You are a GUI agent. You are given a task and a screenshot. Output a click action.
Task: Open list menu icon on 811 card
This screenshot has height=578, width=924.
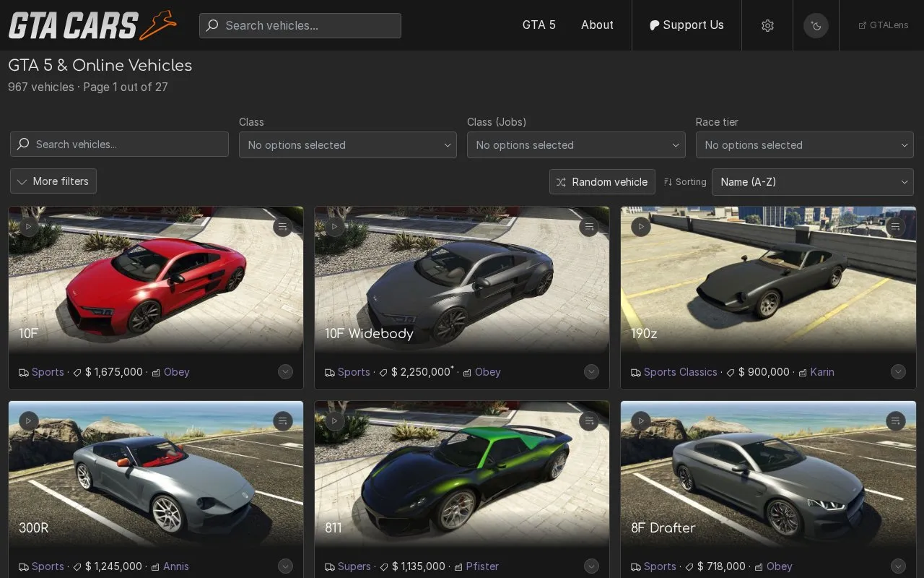click(x=589, y=420)
